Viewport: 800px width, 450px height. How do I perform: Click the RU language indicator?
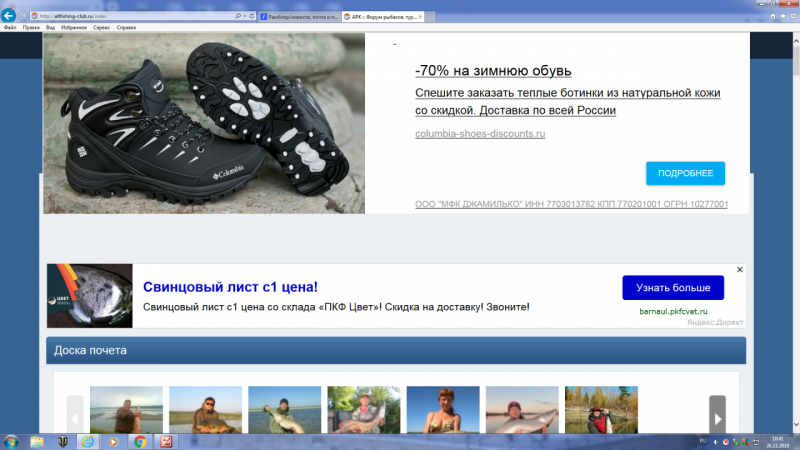703,441
